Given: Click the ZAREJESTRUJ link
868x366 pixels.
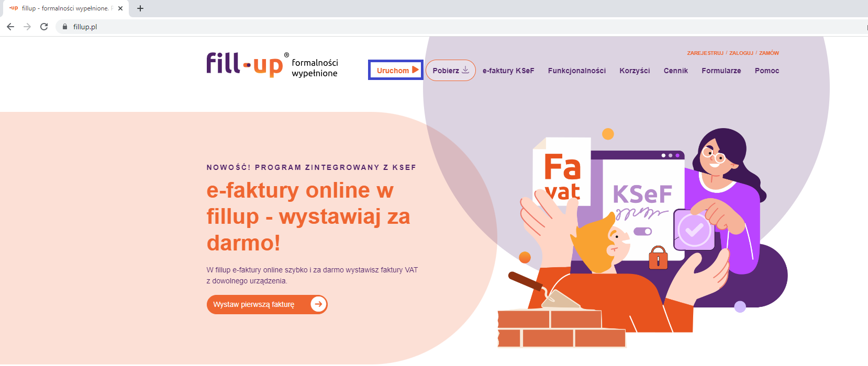Looking at the screenshot, I should click(705, 53).
